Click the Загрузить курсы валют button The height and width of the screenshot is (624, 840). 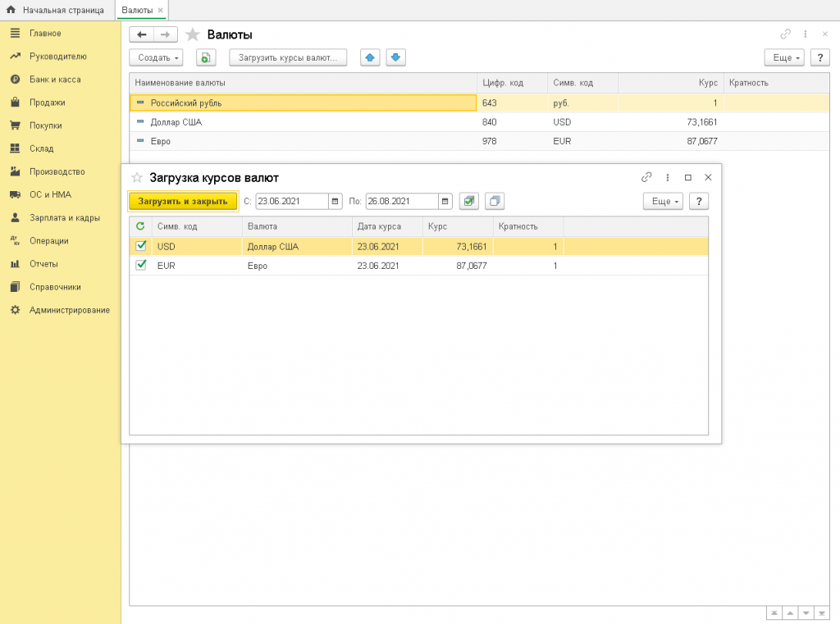288,57
